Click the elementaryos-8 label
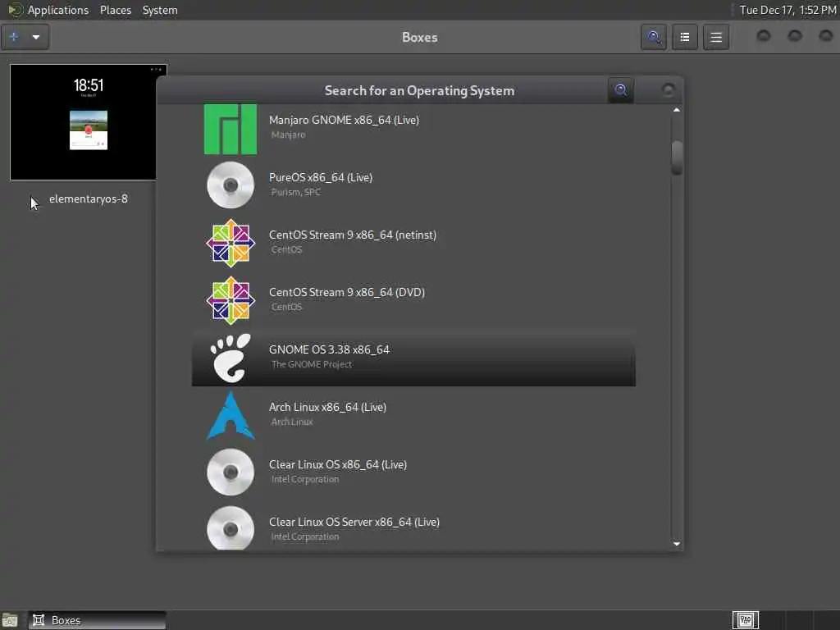Image resolution: width=840 pixels, height=630 pixels. point(89,199)
